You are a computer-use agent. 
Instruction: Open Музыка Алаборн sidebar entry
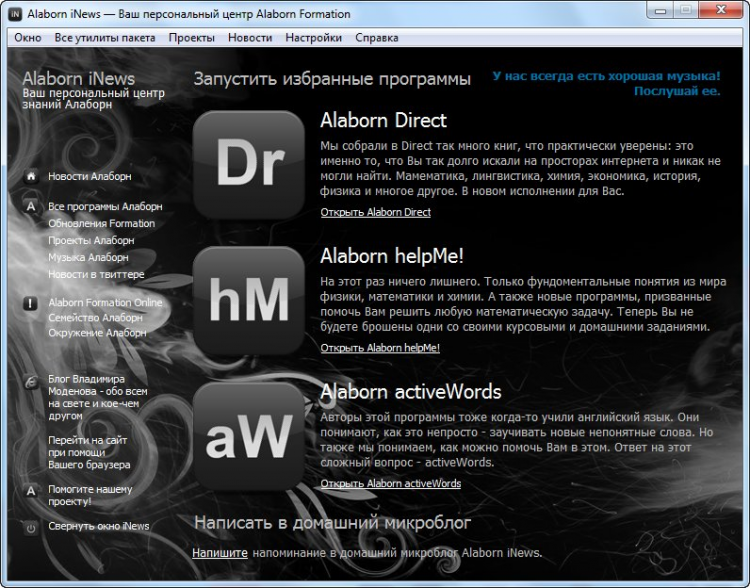click(88, 257)
